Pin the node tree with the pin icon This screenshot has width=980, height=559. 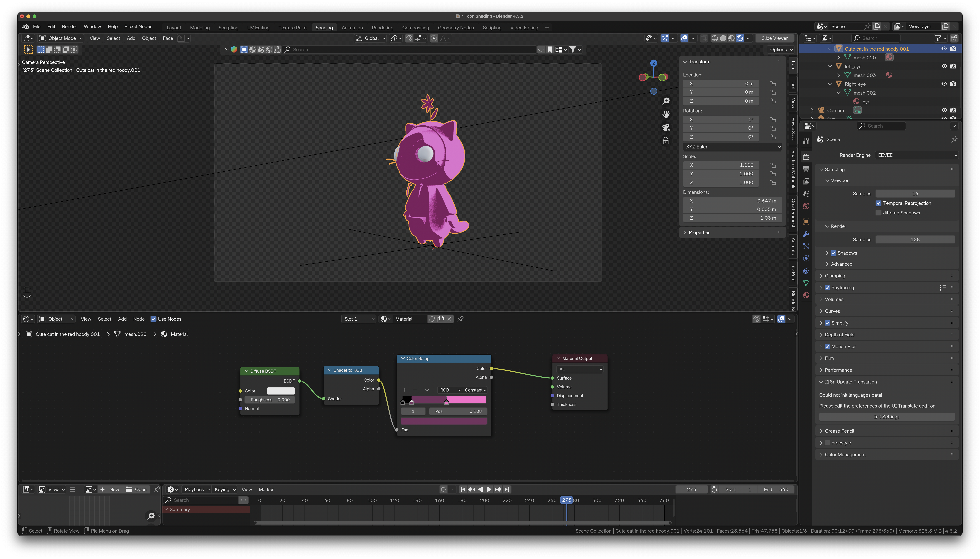(x=460, y=319)
